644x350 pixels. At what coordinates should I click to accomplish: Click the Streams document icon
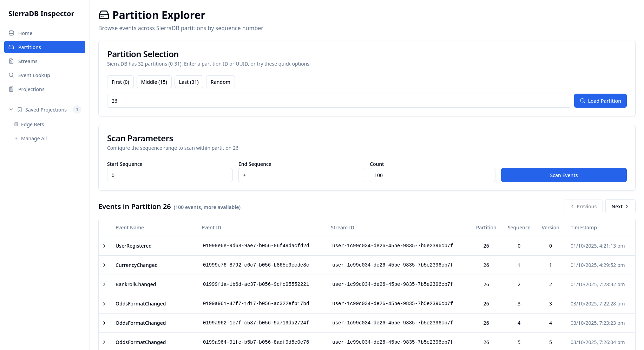(x=11, y=61)
